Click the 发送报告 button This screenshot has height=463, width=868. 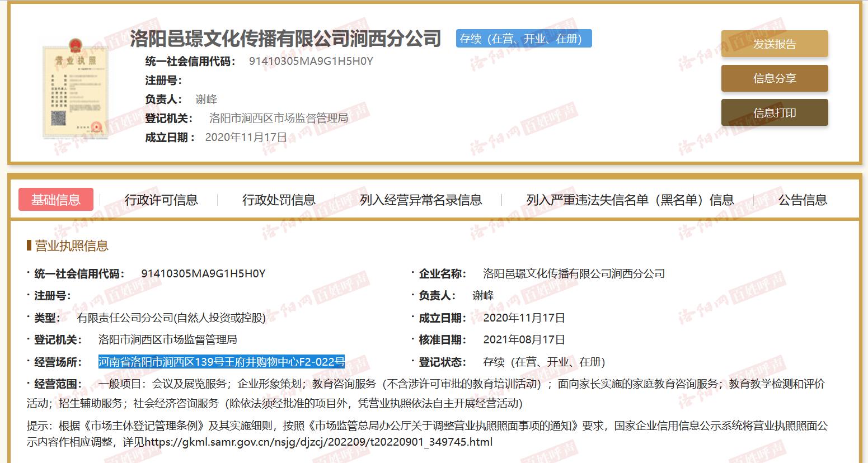775,44
